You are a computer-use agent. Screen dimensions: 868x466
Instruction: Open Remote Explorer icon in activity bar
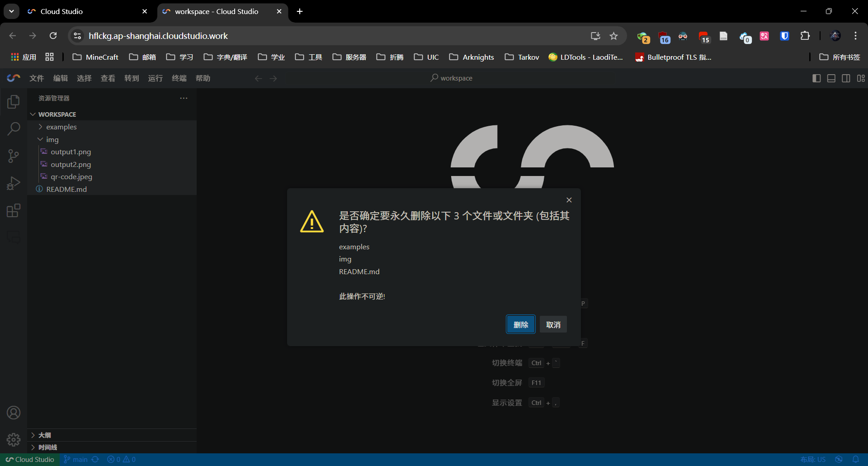(x=14, y=237)
